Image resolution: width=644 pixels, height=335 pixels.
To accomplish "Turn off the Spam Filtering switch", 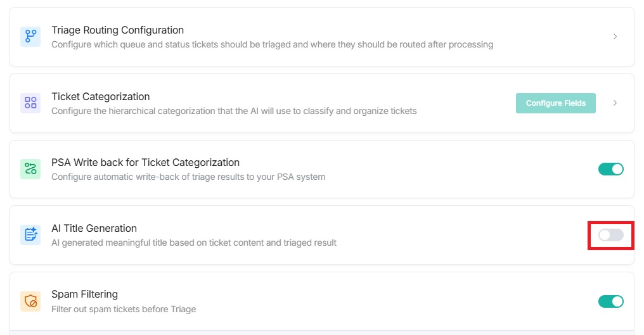I will point(610,301).
